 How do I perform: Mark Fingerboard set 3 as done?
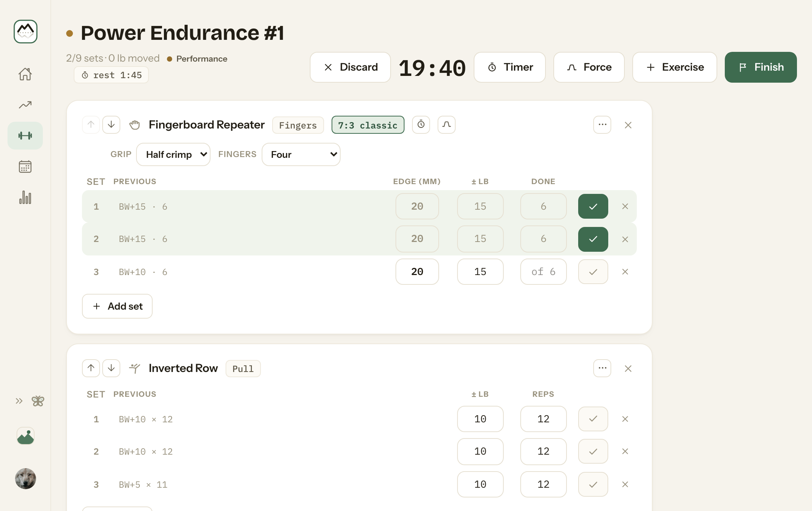593,272
